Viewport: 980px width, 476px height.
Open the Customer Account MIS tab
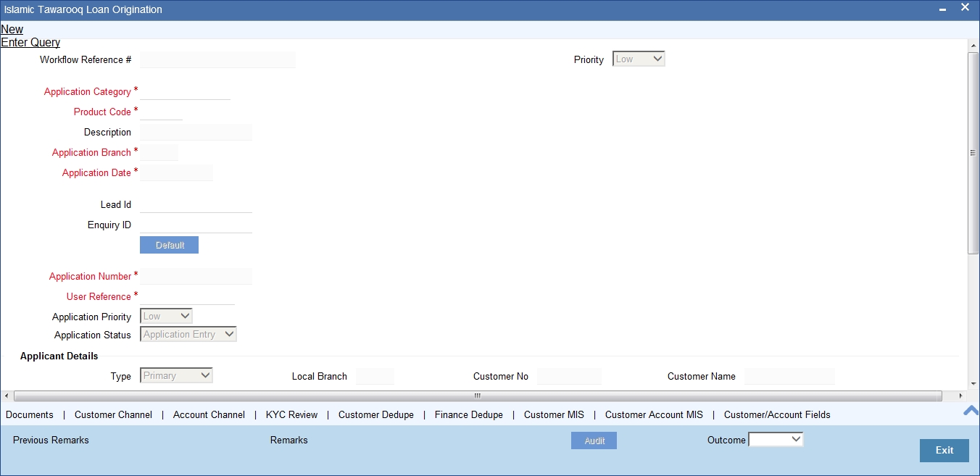pos(654,415)
